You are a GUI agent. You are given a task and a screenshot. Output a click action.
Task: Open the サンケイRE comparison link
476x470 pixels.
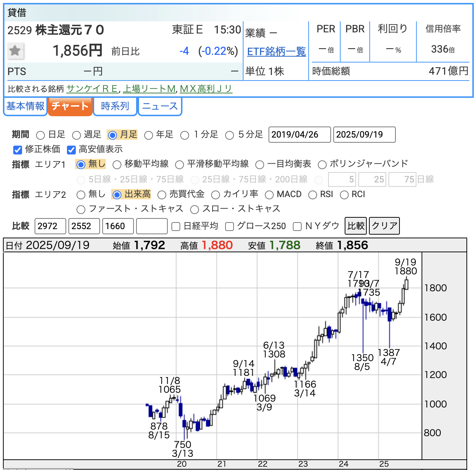[x=92, y=89]
